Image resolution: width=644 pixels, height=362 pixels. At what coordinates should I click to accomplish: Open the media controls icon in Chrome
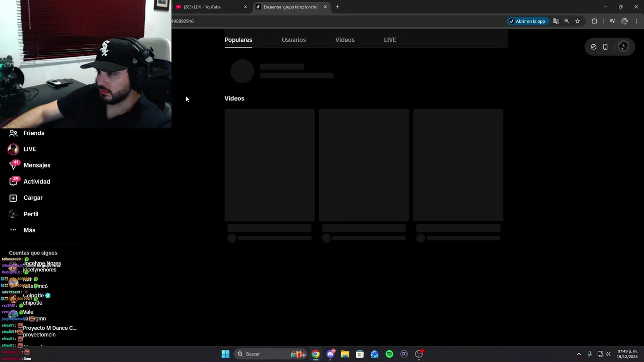pos(612,21)
